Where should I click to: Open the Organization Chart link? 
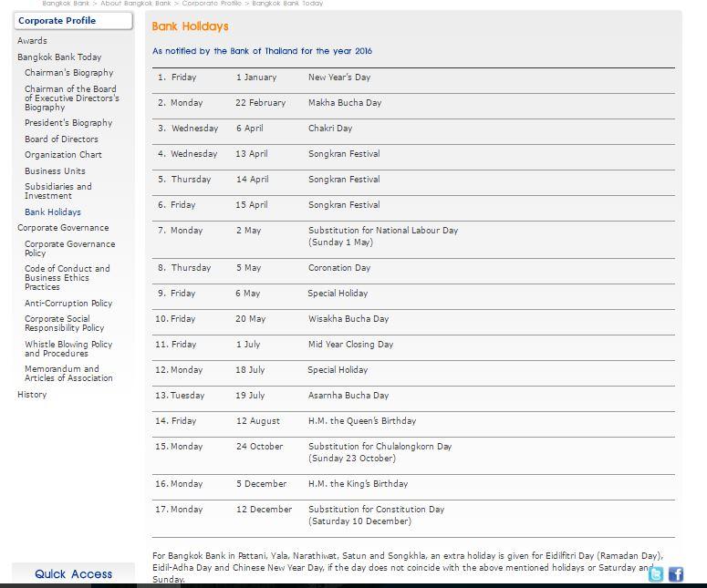(x=63, y=155)
